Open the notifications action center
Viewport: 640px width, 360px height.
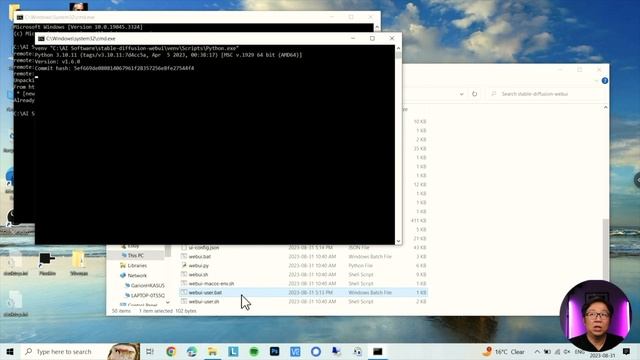(x=627, y=351)
